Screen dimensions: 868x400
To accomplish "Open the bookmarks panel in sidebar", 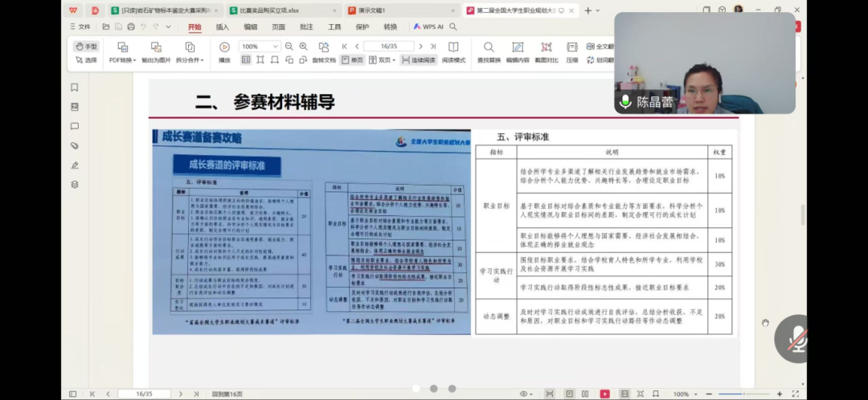I will pyautogui.click(x=75, y=88).
